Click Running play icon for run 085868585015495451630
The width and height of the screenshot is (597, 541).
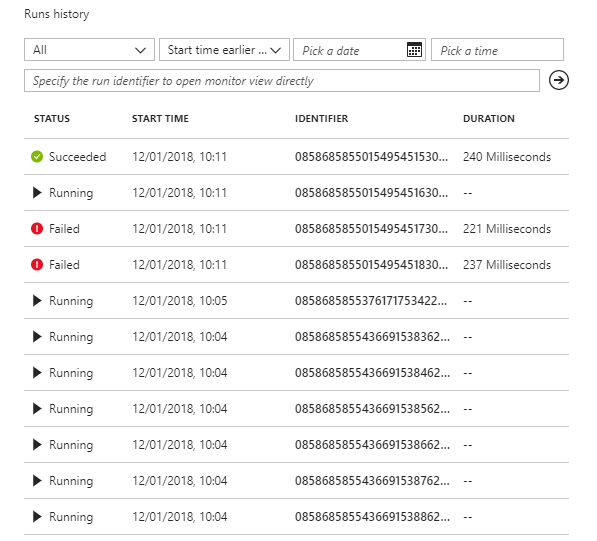click(x=37, y=193)
